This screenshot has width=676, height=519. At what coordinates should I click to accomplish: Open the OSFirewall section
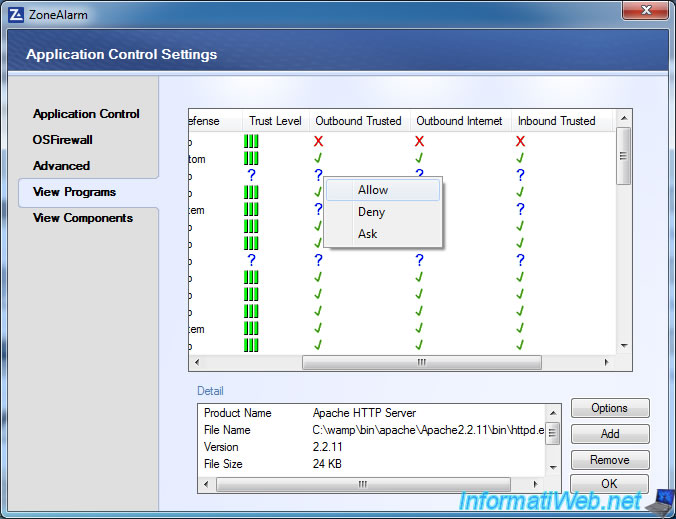click(63, 140)
